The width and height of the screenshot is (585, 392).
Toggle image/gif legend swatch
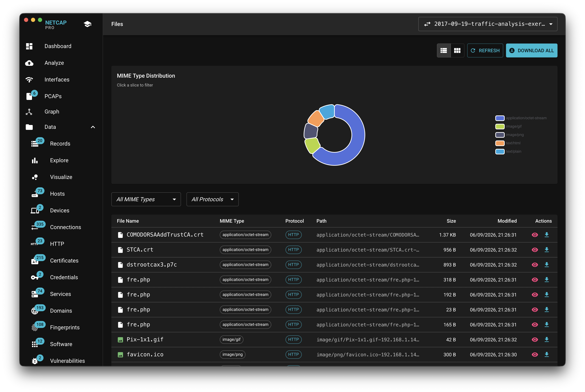500,127
